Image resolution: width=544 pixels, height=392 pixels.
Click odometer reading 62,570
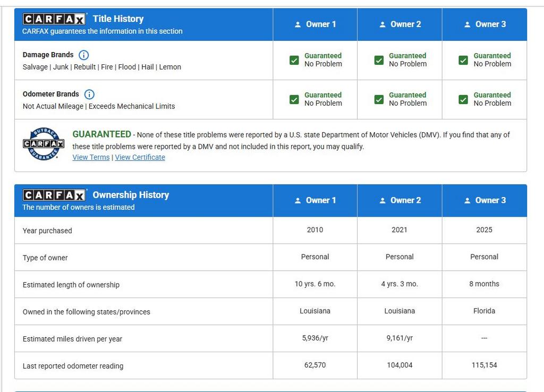(x=315, y=365)
